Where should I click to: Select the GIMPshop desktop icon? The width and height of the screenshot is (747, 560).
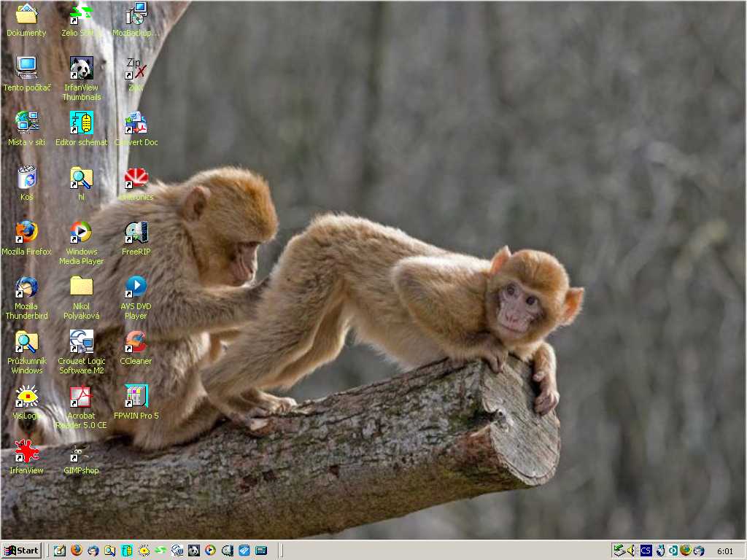pyautogui.click(x=81, y=454)
